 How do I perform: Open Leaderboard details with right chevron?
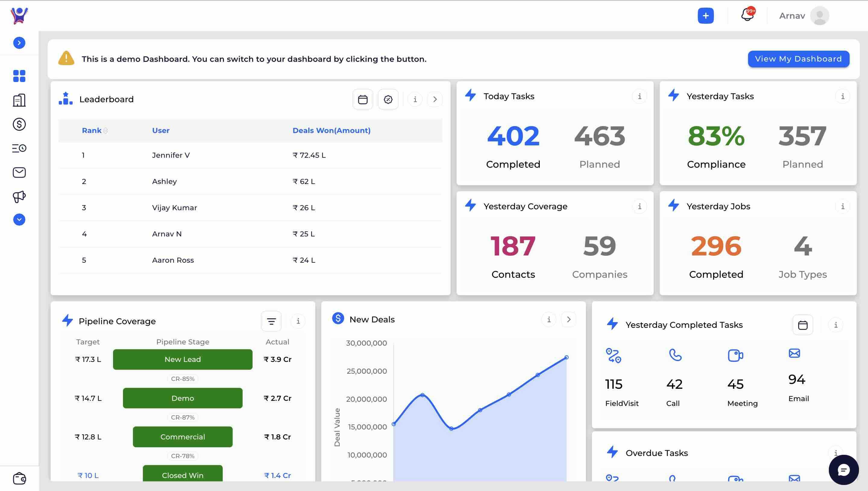tap(435, 100)
